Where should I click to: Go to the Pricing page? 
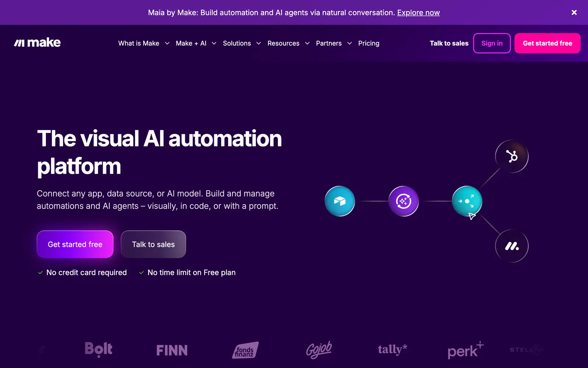coord(369,43)
